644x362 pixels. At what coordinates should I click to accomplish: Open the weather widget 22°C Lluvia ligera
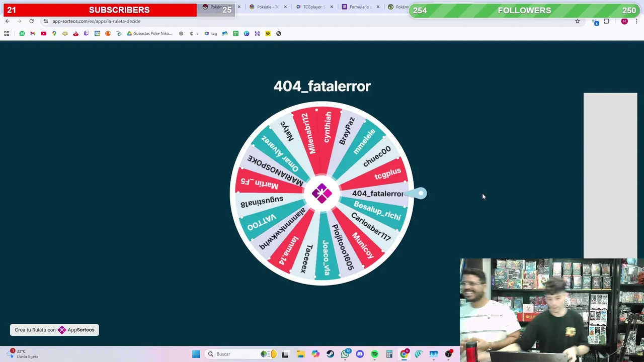[23, 354]
